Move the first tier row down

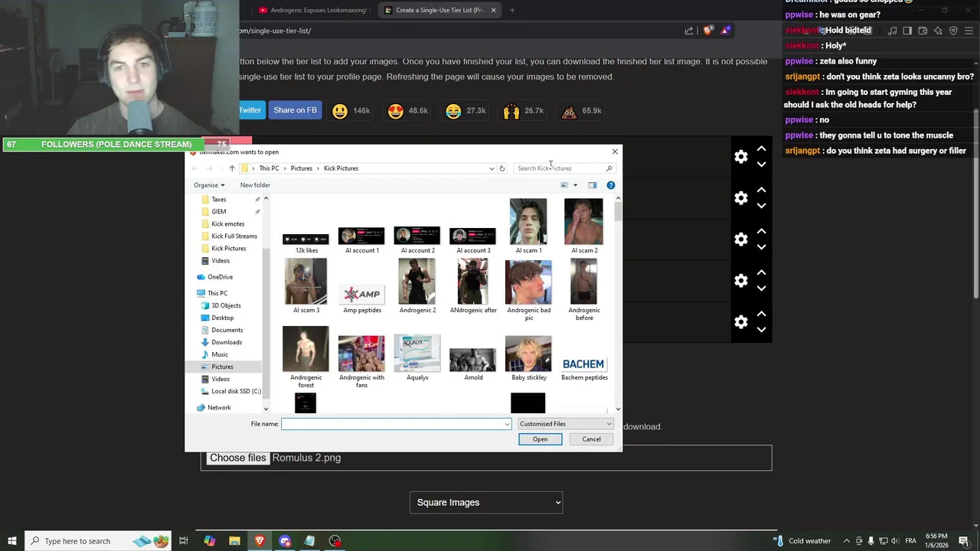[761, 165]
